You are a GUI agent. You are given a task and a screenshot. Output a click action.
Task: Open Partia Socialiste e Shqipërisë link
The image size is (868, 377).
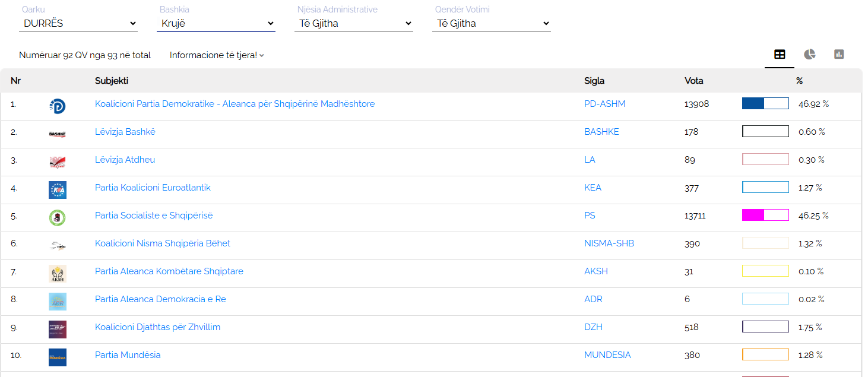154,216
